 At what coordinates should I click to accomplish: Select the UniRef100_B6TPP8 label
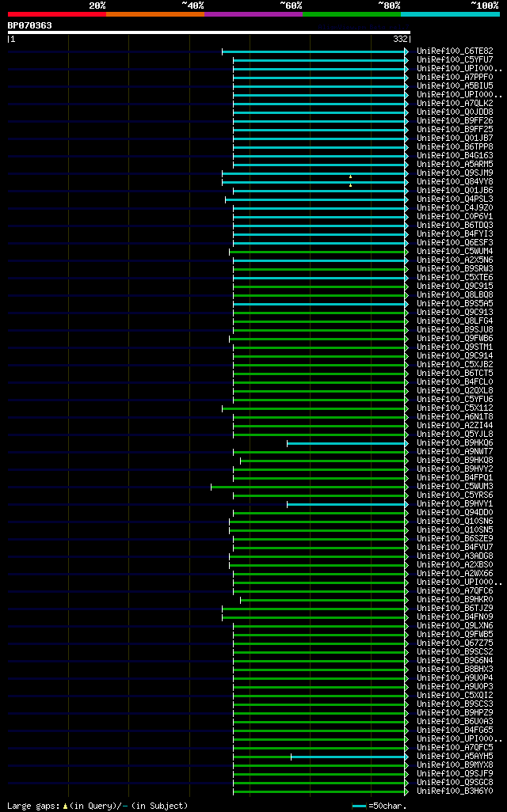click(456, 146)
